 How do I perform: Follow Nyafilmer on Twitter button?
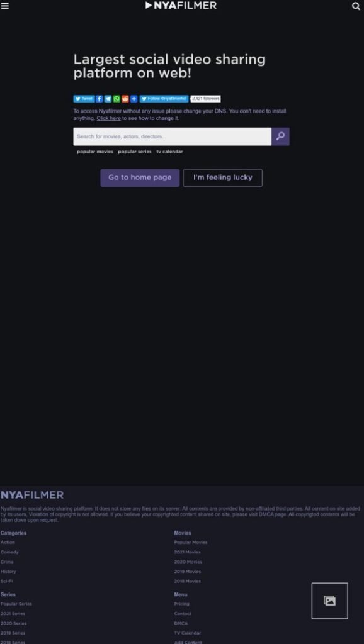pos(164,99)
